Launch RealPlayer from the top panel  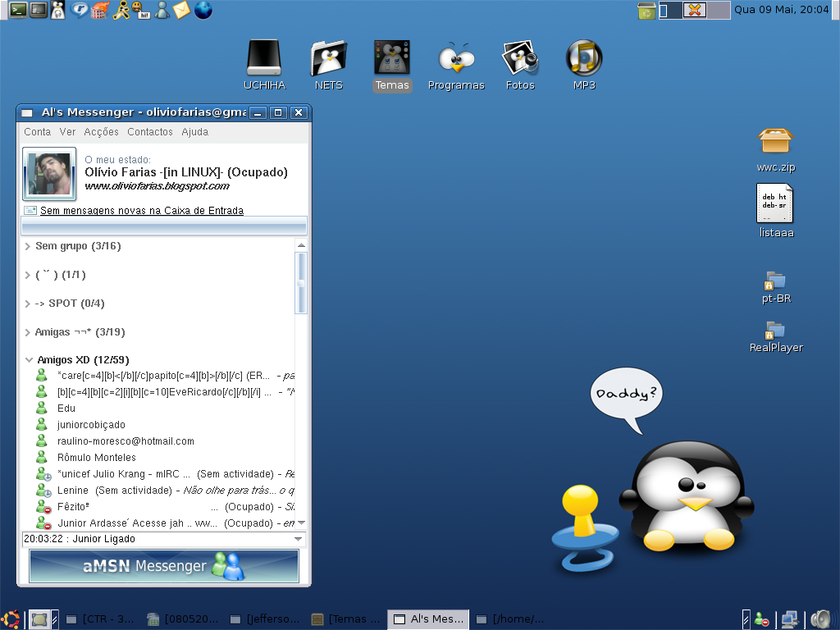tap(80, 10)
